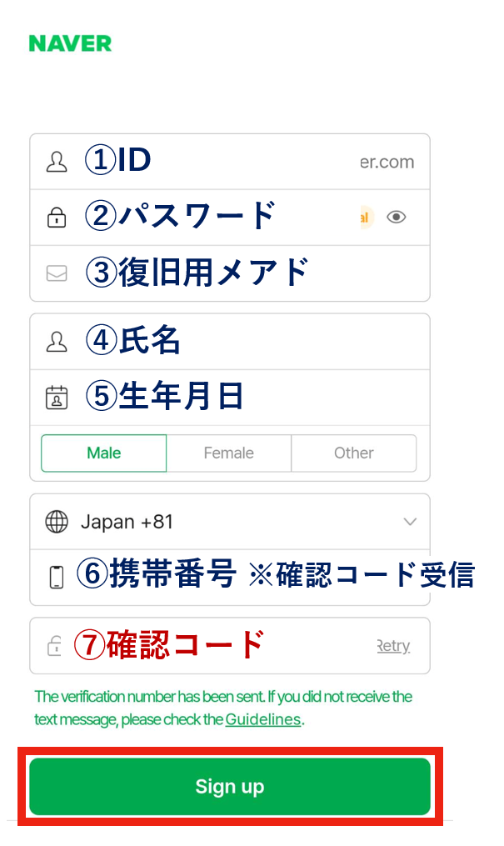Select Female gender option
Viewport: 504px width, 846px height.
(x=229, y=453)
